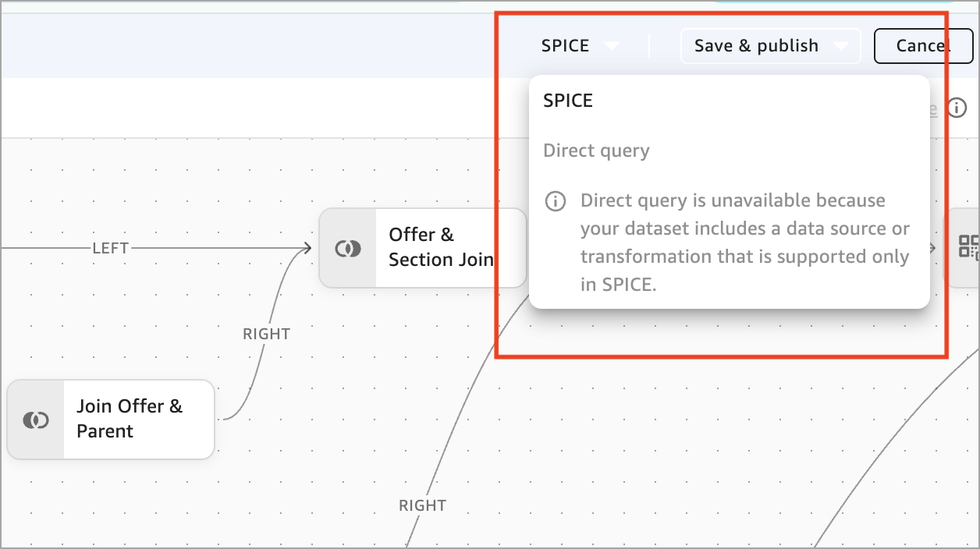Click the join indicator icon between the two tables

[x=348, y=247]
